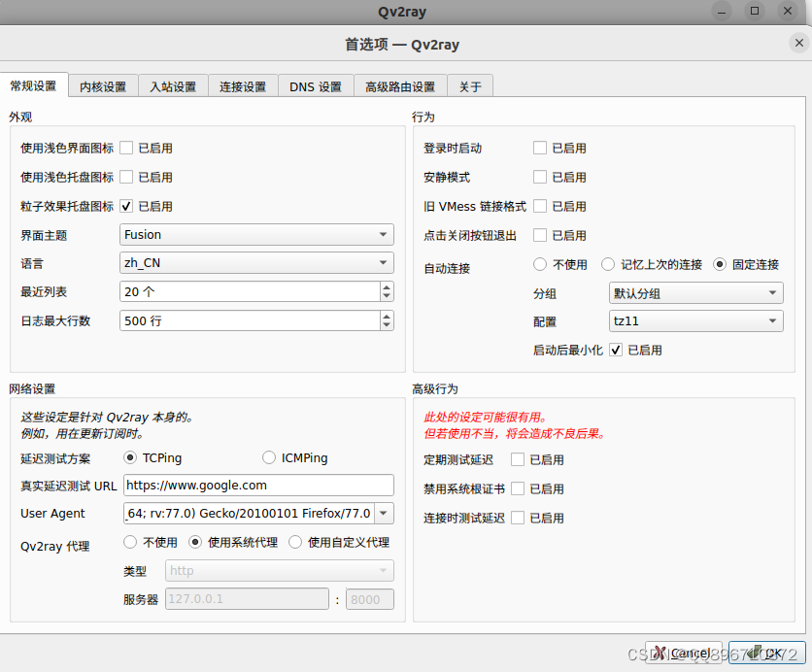
Task: Select ICMPing latency test method
Action: (269, 457)
